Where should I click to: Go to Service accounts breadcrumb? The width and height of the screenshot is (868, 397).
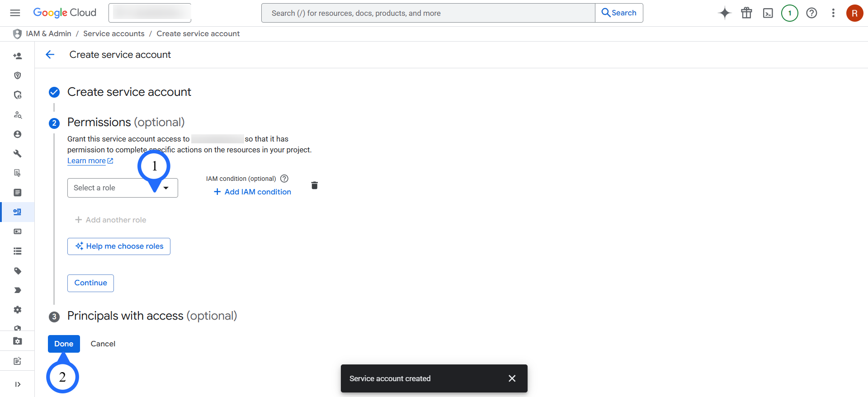(x=114, y=34)
